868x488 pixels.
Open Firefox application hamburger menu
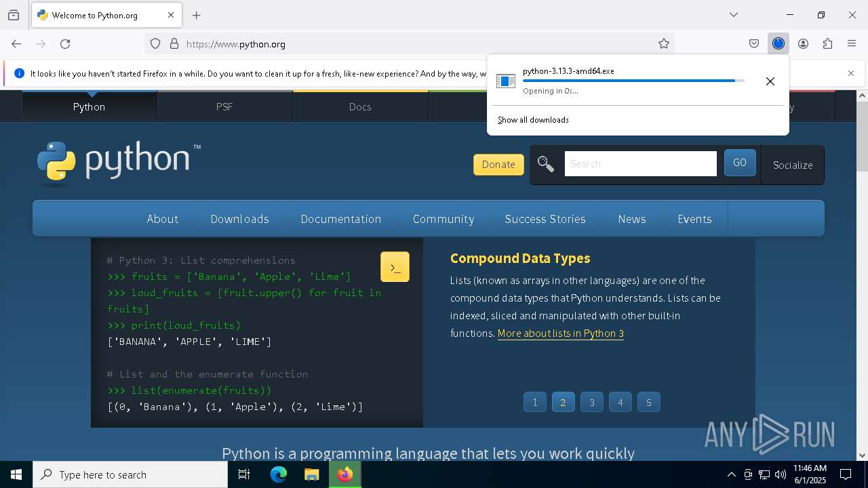click(852, 44)
